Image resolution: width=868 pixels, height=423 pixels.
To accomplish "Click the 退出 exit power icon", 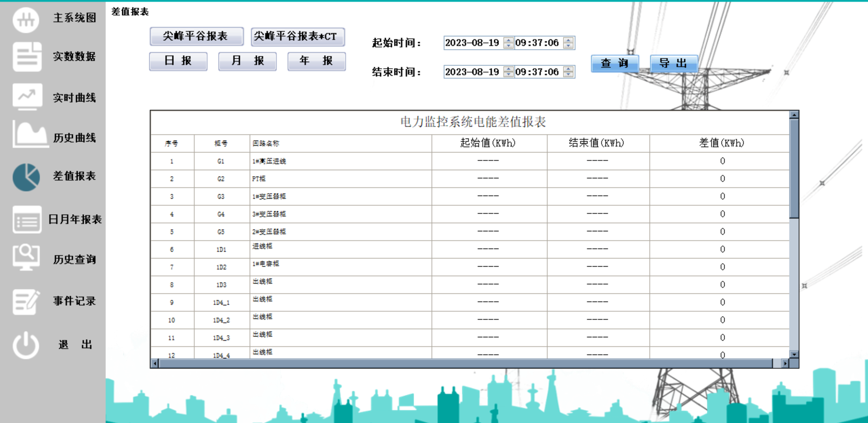I will [26, 344].
